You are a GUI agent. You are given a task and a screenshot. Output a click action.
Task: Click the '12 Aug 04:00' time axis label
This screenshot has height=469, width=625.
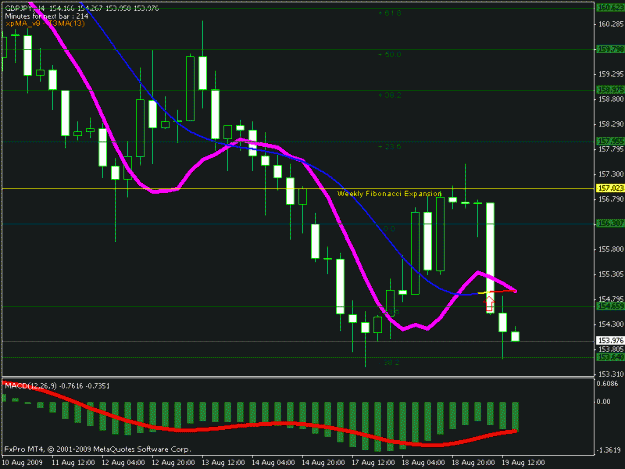tap(123, 463)
